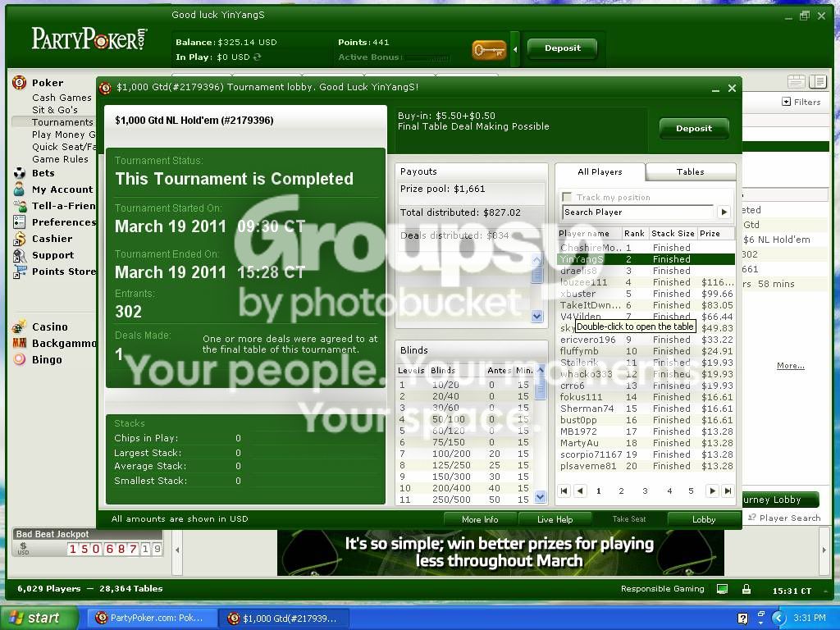Switch main lobby to list view icon
Screen dimensions: 840x630
(x=818, y=81)
